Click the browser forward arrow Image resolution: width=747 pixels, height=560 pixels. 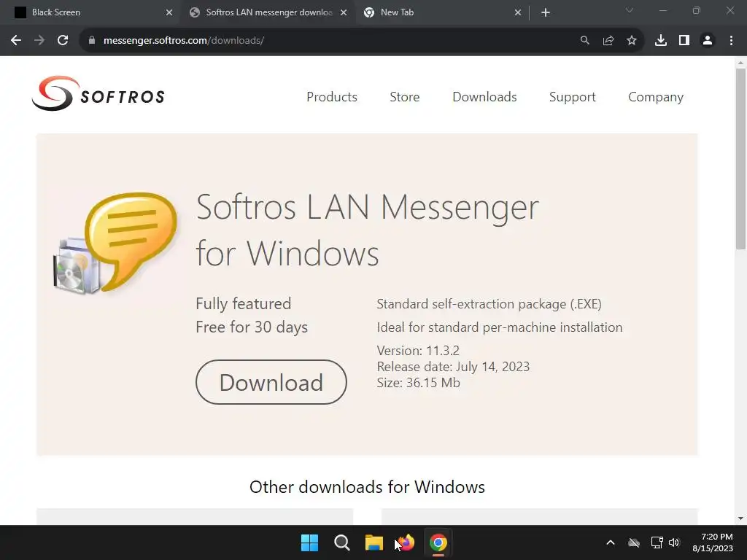tap(39, 41)
